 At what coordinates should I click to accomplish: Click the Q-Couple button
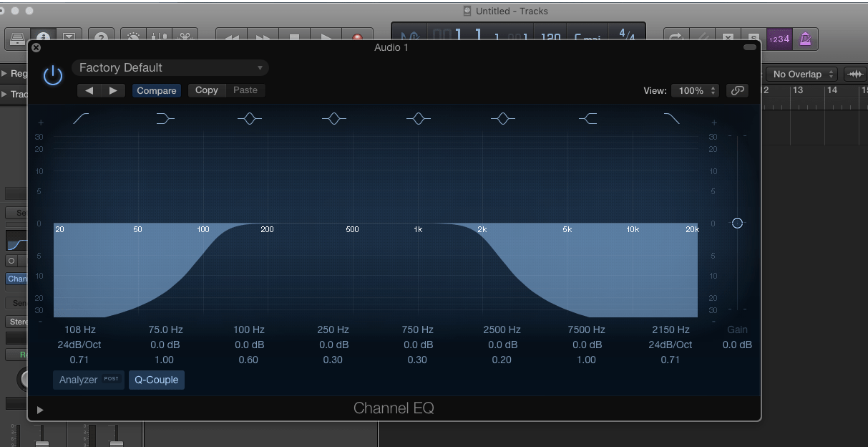[x=156, y=380]
